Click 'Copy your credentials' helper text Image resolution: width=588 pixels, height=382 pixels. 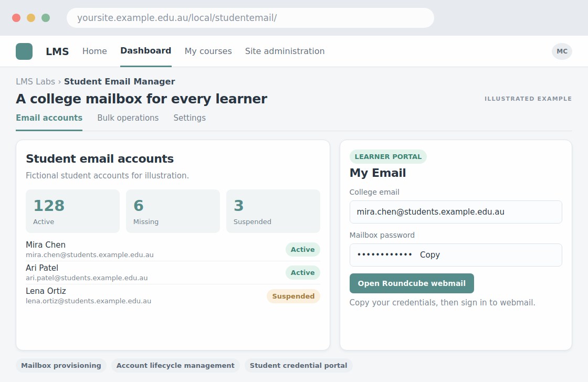point(443,303)
